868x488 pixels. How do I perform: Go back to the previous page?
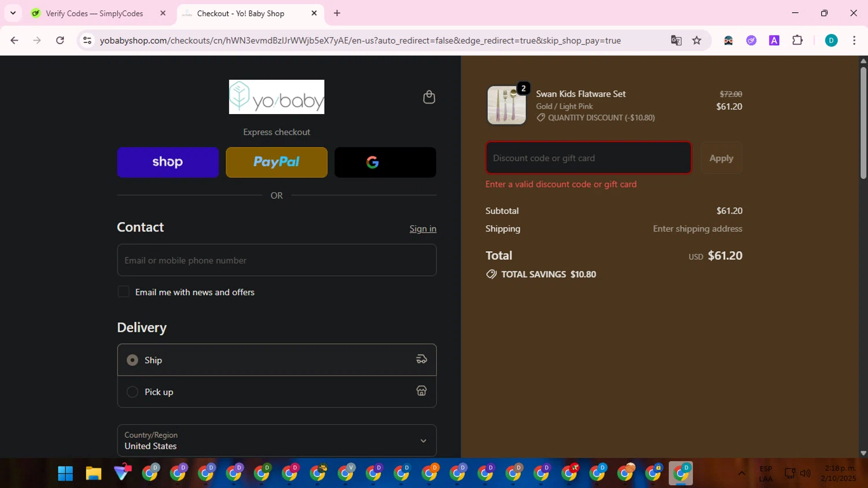[14, 41]
